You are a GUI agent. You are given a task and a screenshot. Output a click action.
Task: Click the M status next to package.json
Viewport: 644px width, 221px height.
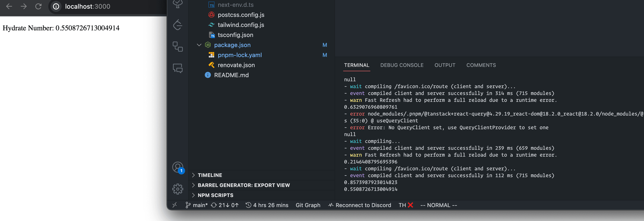325,45
